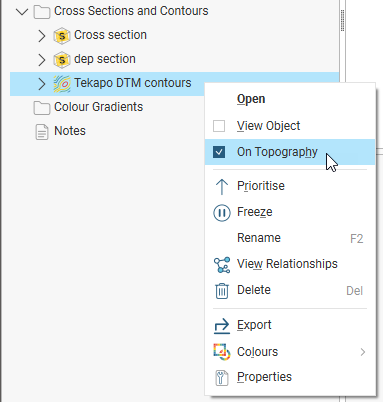383x402 pixels.
Task: Collapse Cross Sections and Contours folder
Action: (22, 12)
